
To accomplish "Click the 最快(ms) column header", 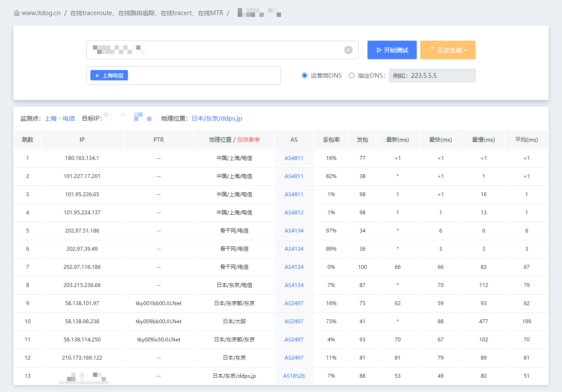I will click(x=441, y=140).
